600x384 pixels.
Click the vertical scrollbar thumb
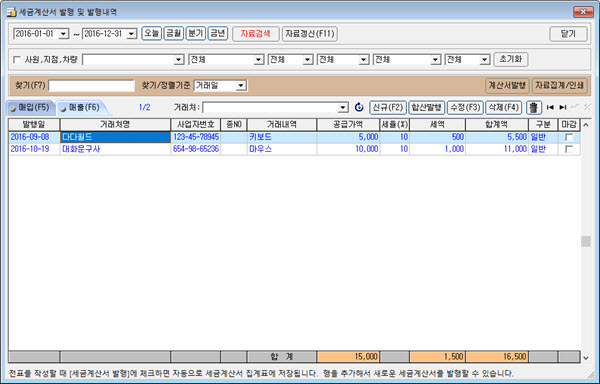(x=585, y=241)
